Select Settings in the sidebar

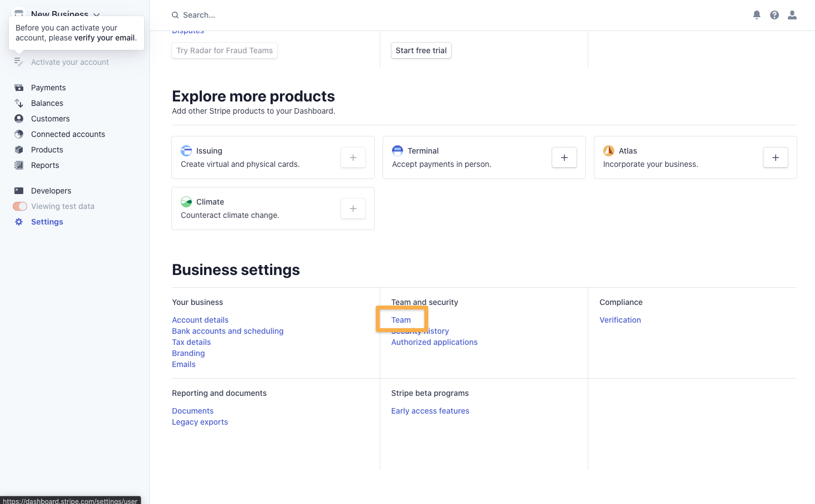tap(47, 222)
